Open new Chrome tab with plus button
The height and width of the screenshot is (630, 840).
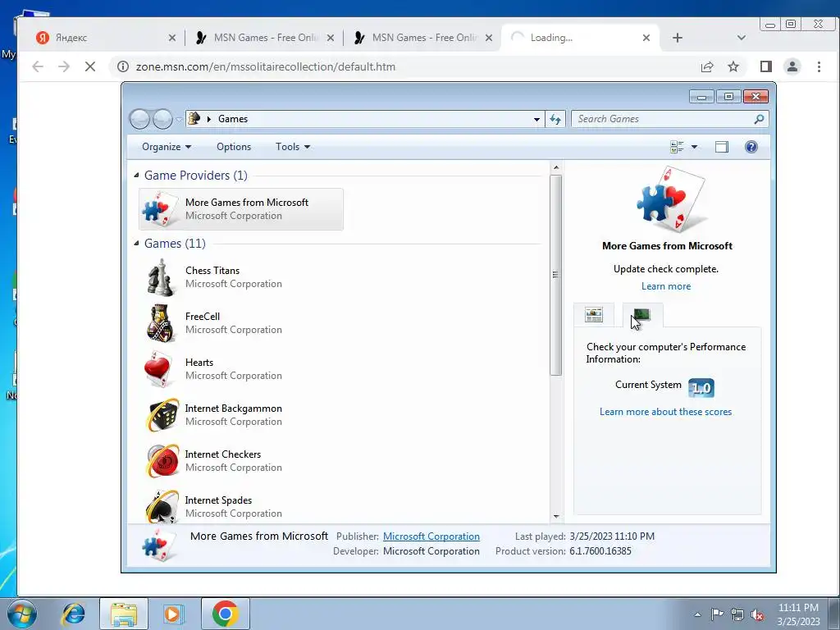coord(677,38)
